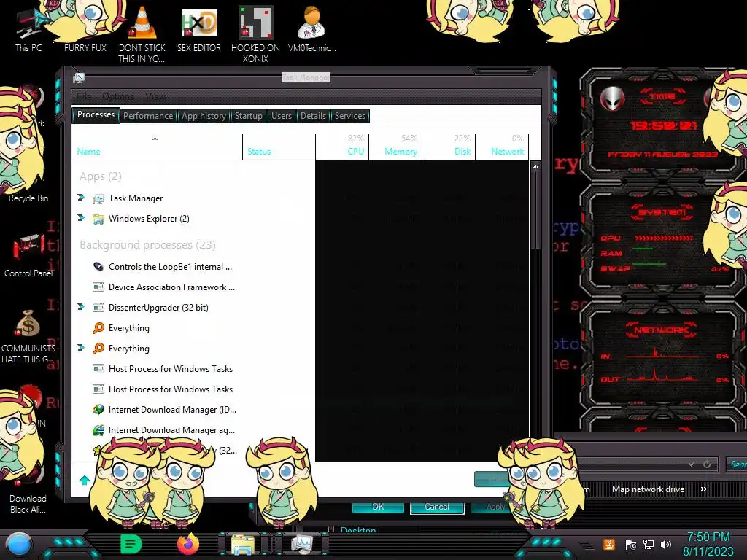Click Map network drive in the explorer window
This screenshot has height=560, width=747.
click(x=648, y=489)
